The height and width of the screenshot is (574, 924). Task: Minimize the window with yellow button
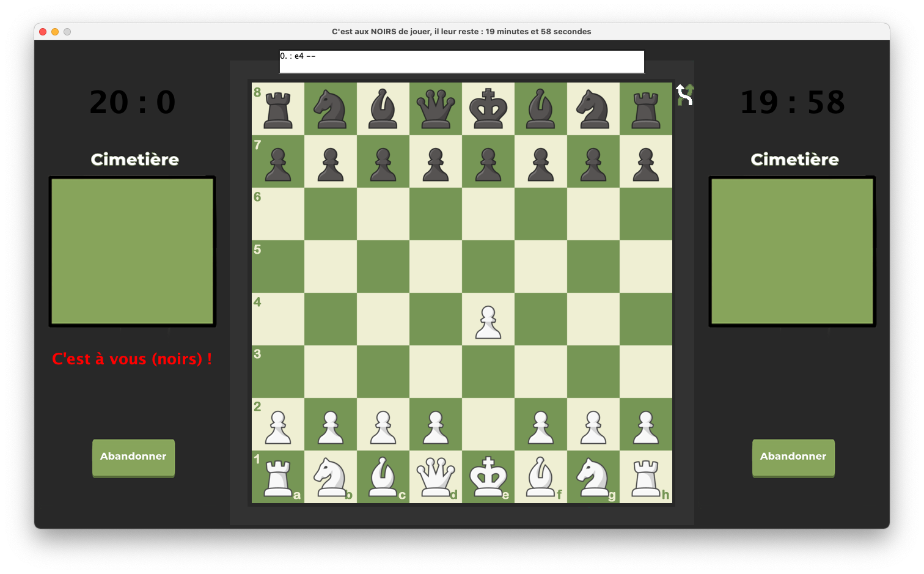click(55, 32)
